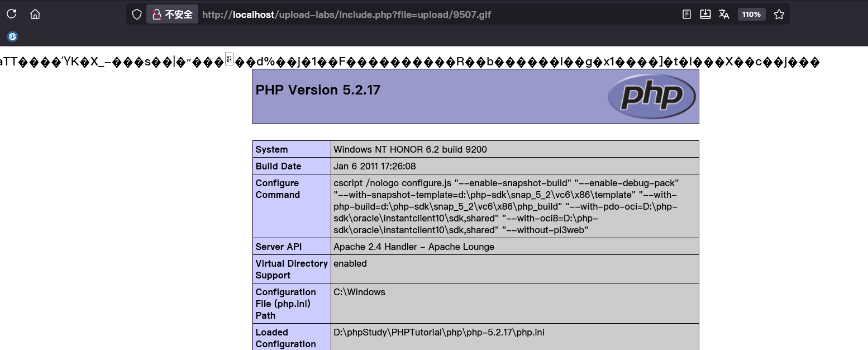Select Jan 6 2011 17:26:08 value
The height and width of the screenshot is (350, 868).
click(375, 166)
